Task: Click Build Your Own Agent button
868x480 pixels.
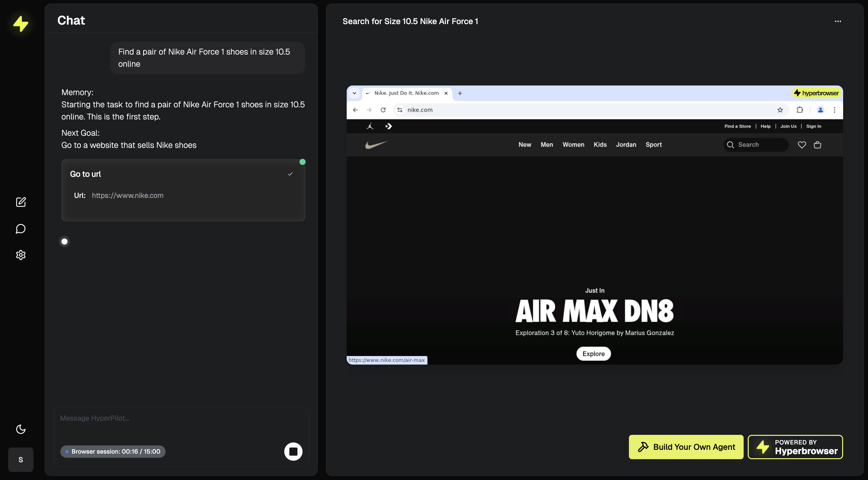Action: point(686,447)
